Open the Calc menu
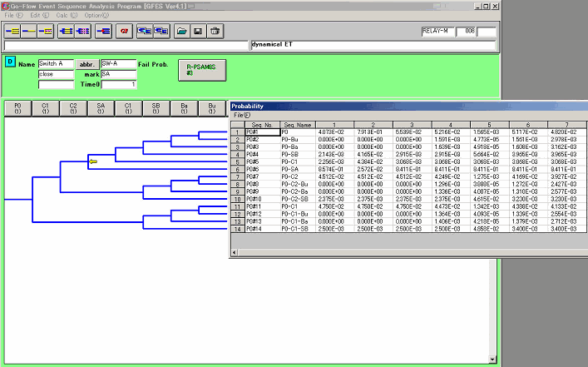The image size is (588, 367). click(x=62, y=16)
